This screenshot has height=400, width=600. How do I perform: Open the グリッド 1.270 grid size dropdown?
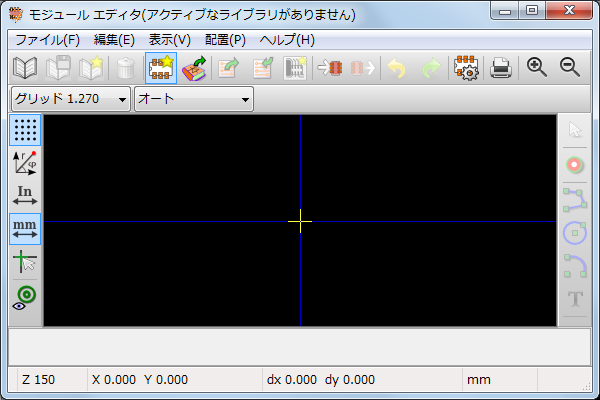pyautogui.click(x=71, y=99)
